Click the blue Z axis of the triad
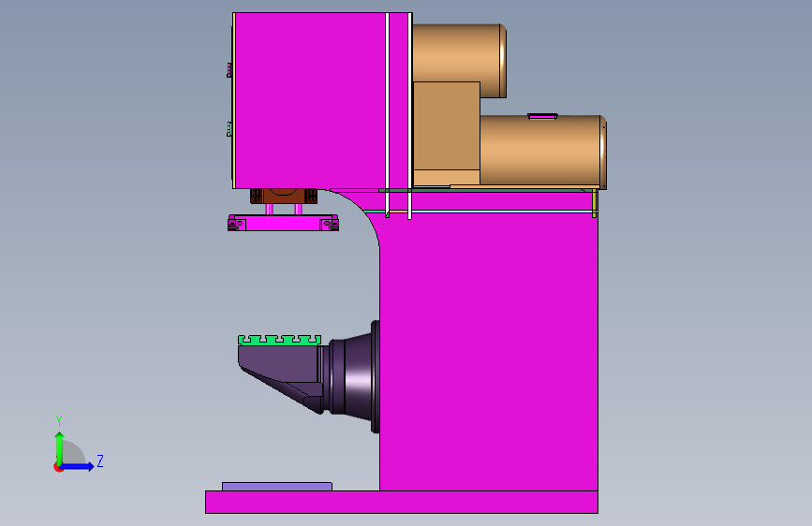 click(78, 466)
